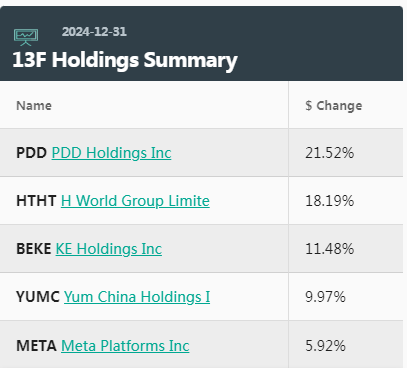Select the BEKE ticker symbol
The width and height of the screenshot is (407, 368).
click(34, 249)
